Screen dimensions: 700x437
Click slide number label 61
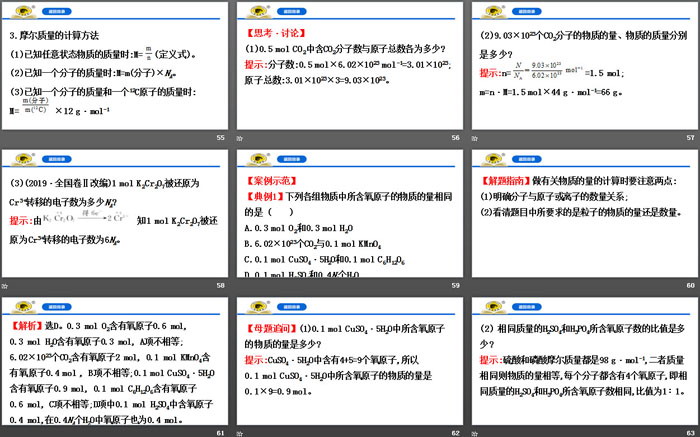coord(221,433)
